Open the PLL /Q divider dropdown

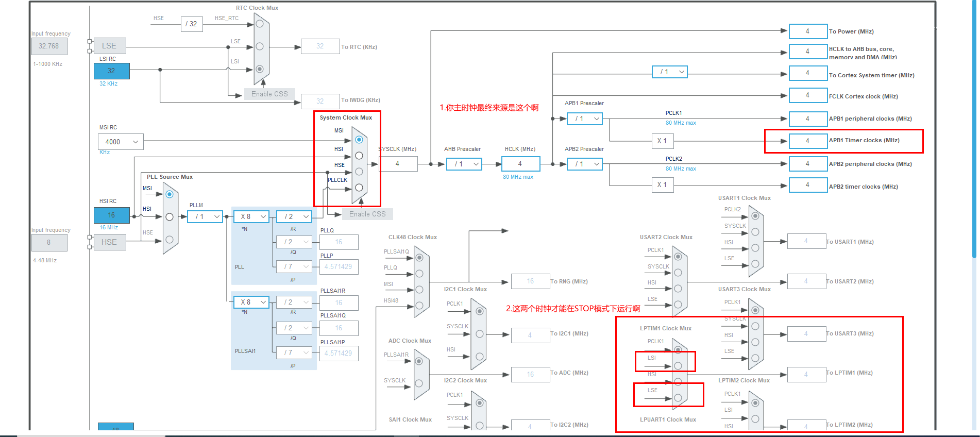click(294, 242)
